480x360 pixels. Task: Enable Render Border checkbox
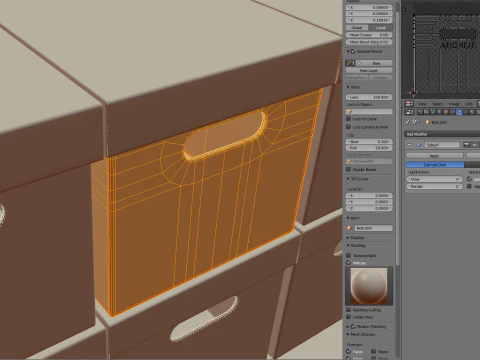[349, 169]
